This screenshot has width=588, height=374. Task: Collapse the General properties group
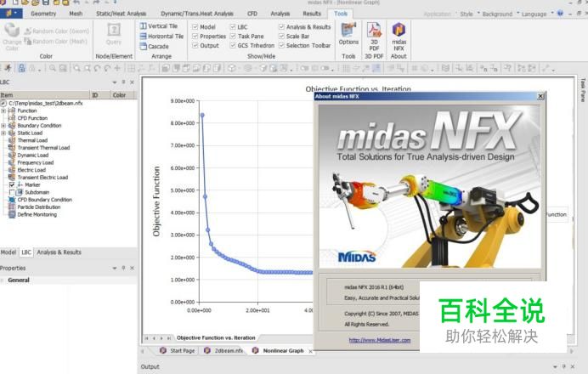pos(3,280)
